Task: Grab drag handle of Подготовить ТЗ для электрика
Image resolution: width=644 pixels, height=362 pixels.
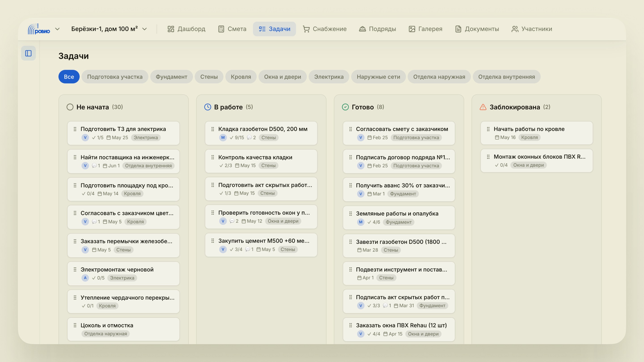Action: pos(75,129)
